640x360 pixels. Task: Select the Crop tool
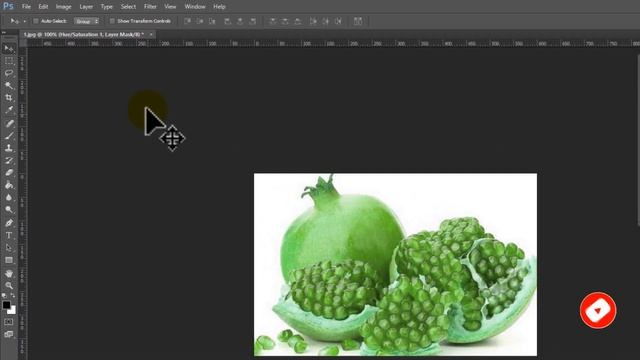tap(9, 98)
